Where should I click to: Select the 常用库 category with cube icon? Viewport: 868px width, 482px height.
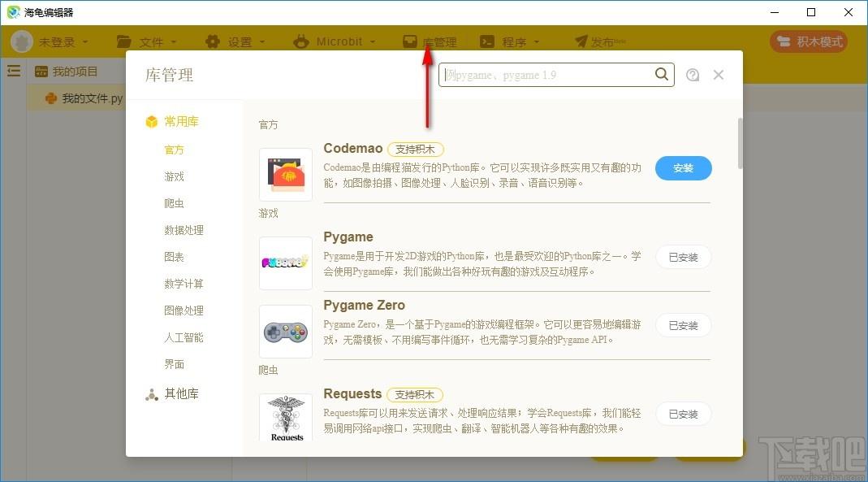point(171,121)
